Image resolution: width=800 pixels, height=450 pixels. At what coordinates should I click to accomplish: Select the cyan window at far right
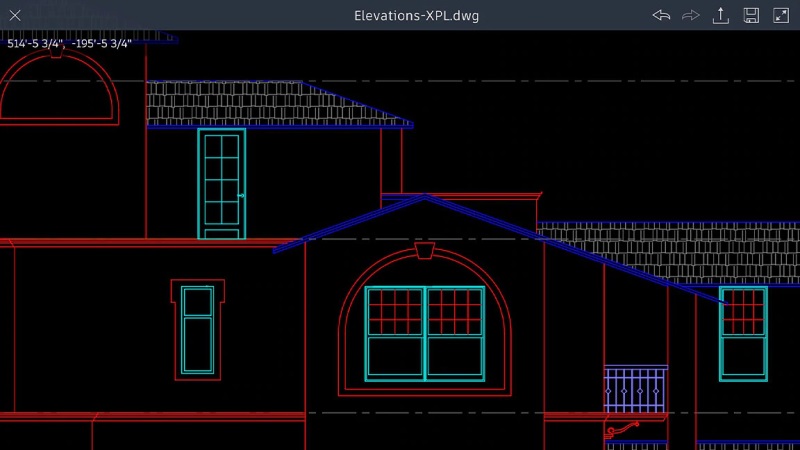click(743, 334)
